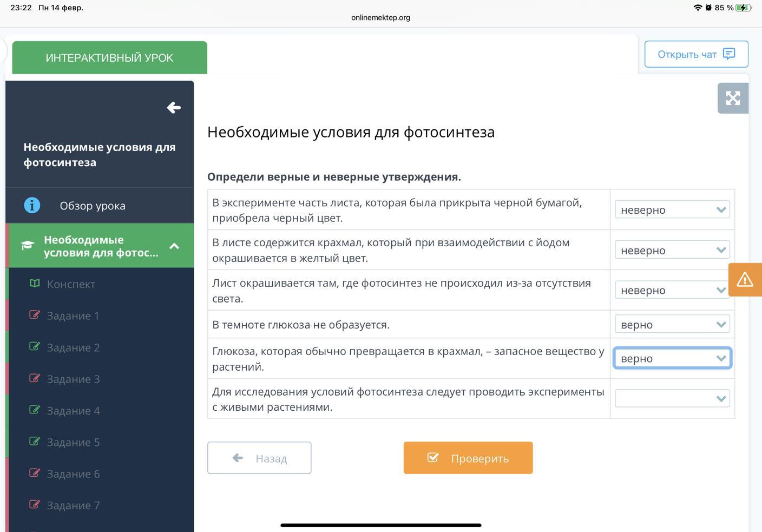Collapse the Необходимые условия lesson section chevron
Image resolution: width=762 pixels, height=532 pixels.
174,246
